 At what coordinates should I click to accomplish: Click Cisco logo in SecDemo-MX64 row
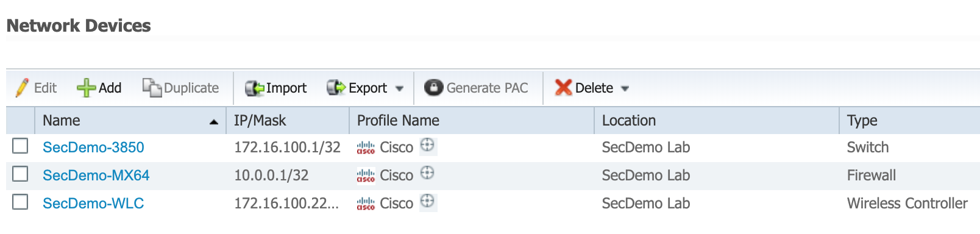tap(366, 175)
